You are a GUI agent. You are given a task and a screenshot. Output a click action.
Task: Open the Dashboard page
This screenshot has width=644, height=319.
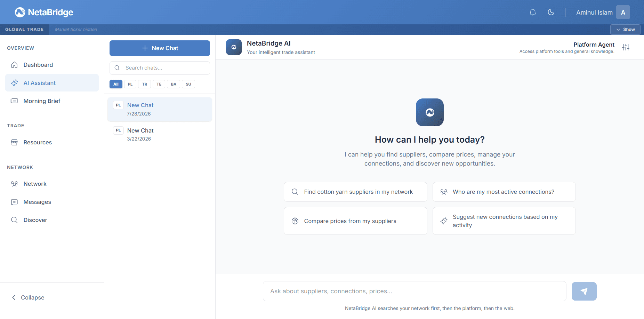[52, 65]
